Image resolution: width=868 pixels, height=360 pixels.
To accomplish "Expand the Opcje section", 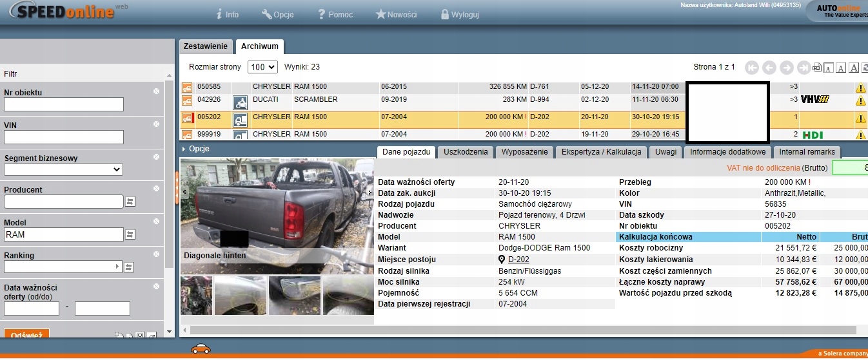I will pos(198,149).
